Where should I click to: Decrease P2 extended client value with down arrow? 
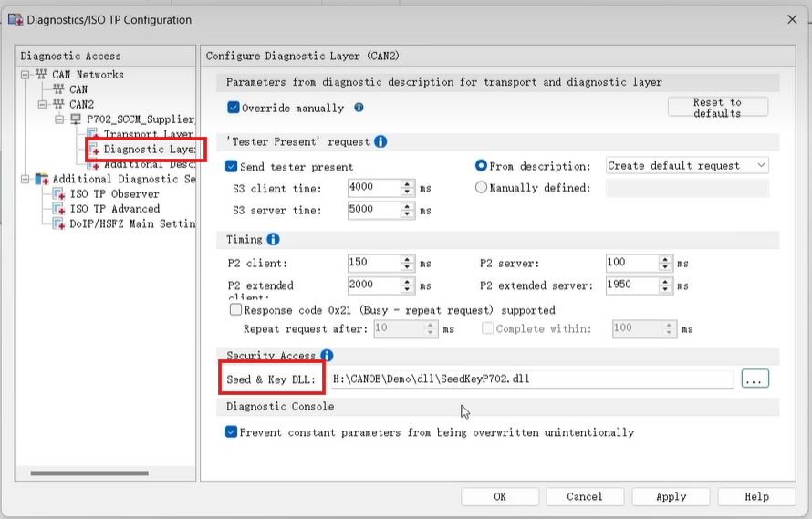tap(408, 289)
